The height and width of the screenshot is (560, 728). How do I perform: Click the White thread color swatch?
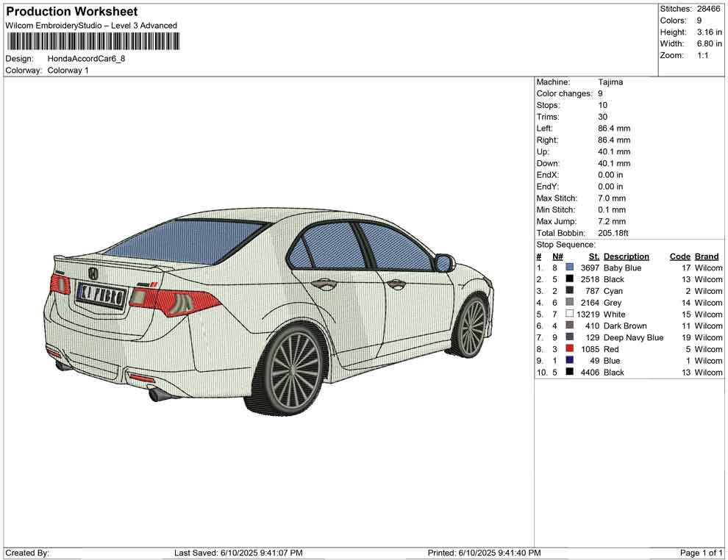click(569, 314)
